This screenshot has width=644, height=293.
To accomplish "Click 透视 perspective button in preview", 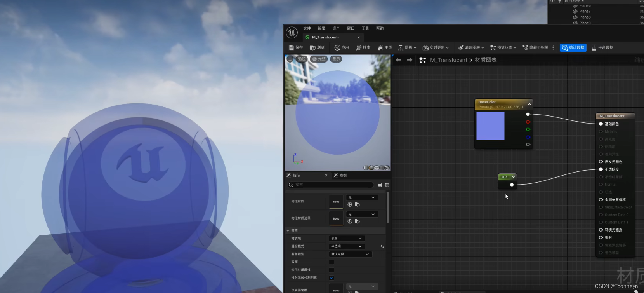I will (301, 59).
